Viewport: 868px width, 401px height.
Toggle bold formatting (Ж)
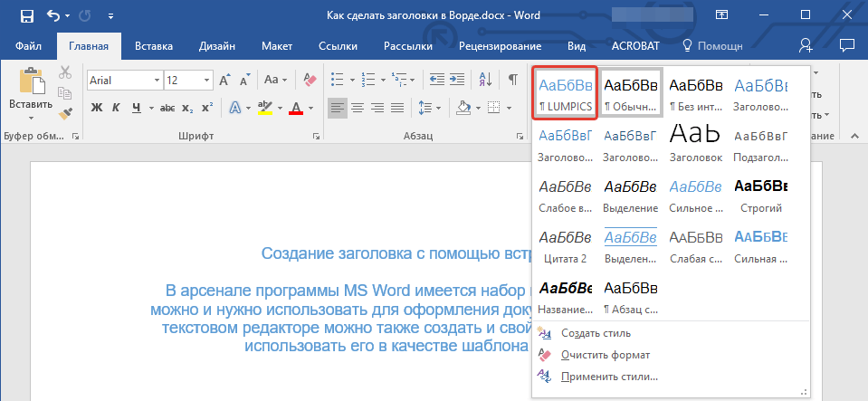click(97, 109)
